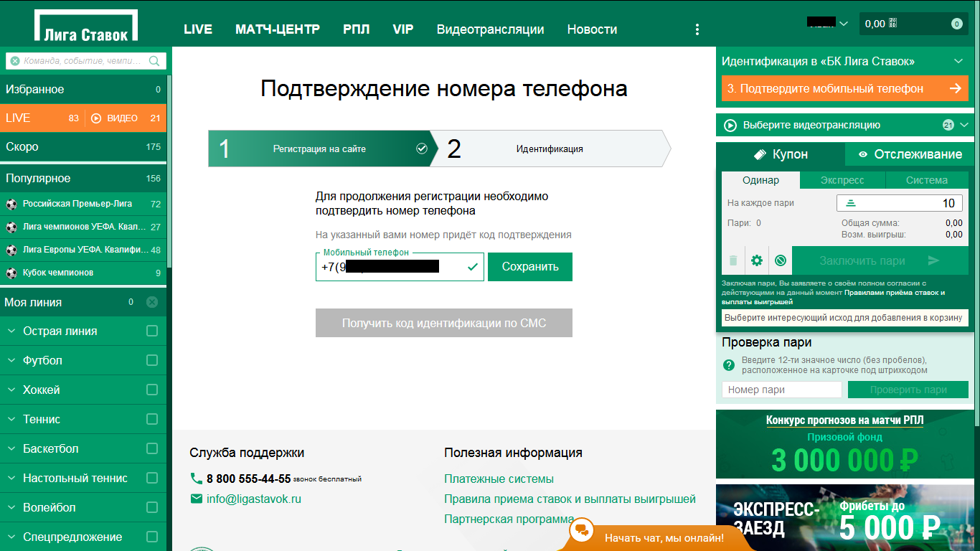This screenshot has width=980, height=551.
Task: Click the Проверить пари button
Action: click(x=908, y=390)
